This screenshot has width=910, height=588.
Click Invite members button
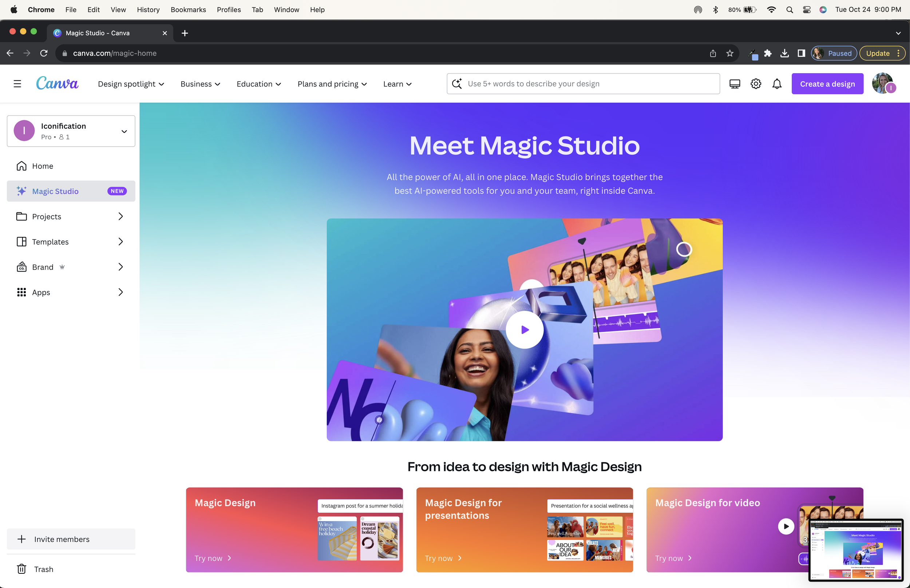click(71, 539)
